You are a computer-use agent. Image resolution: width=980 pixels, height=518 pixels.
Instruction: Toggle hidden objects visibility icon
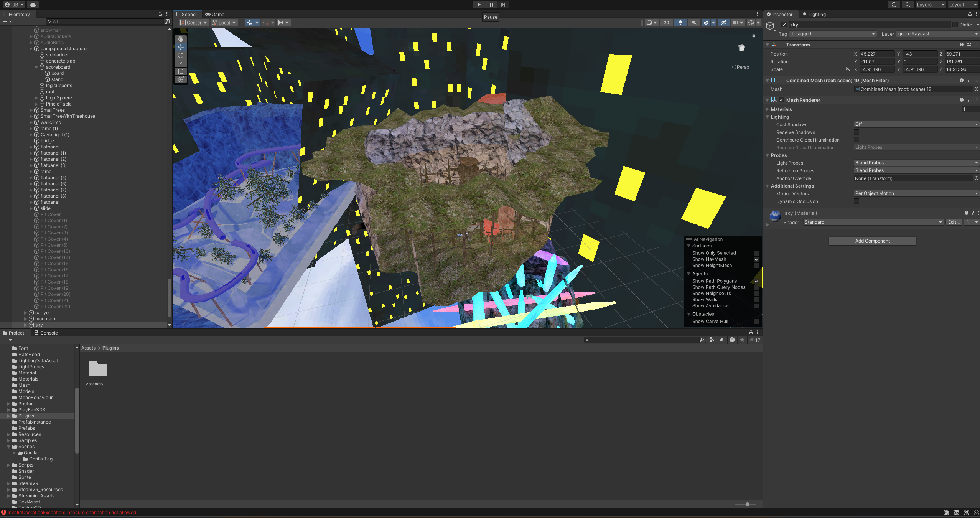pyautogui.click(x=724, y=23)
